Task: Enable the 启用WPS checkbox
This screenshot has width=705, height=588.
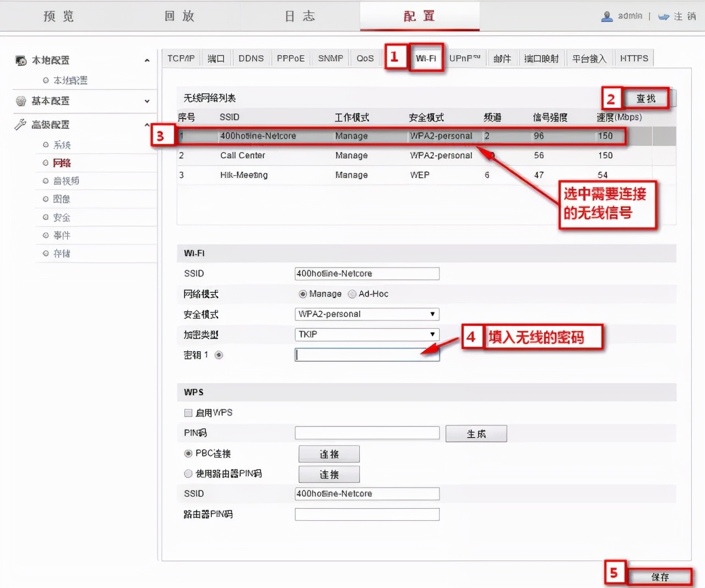Action: coord(187,412)
